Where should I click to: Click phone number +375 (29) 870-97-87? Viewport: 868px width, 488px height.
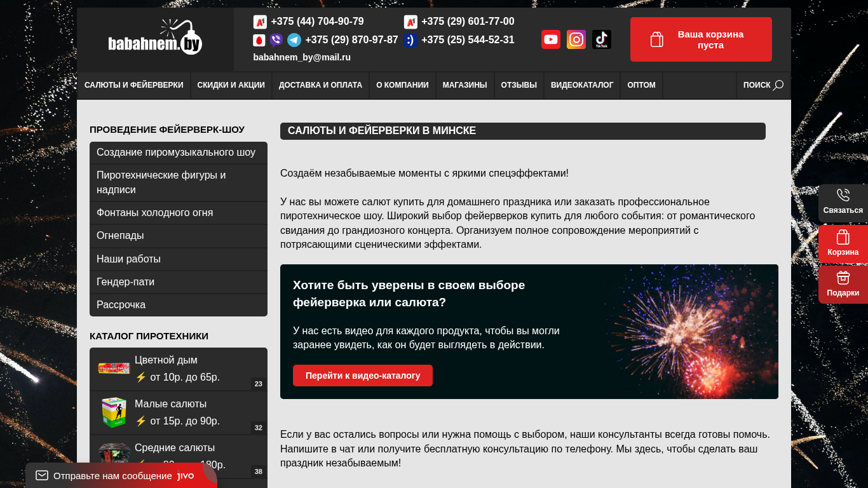click(351, 40)
